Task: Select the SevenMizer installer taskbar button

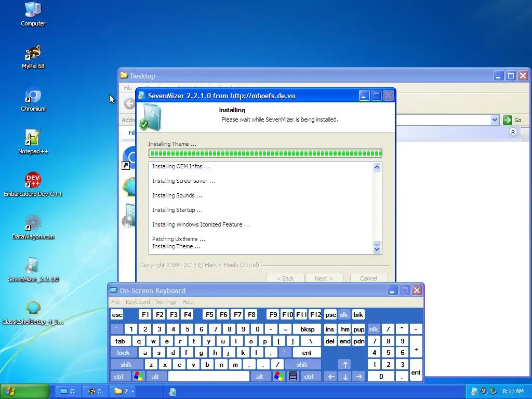Action: (x=172, y=392)
